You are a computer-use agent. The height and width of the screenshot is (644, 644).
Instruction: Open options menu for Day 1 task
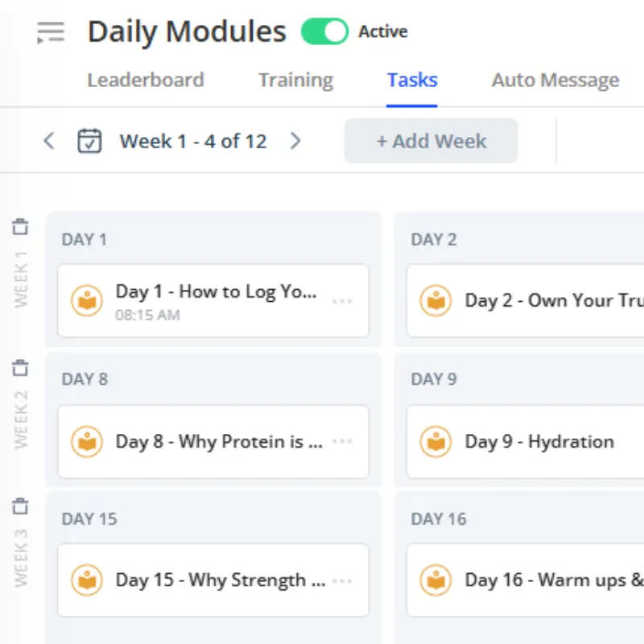342,301
